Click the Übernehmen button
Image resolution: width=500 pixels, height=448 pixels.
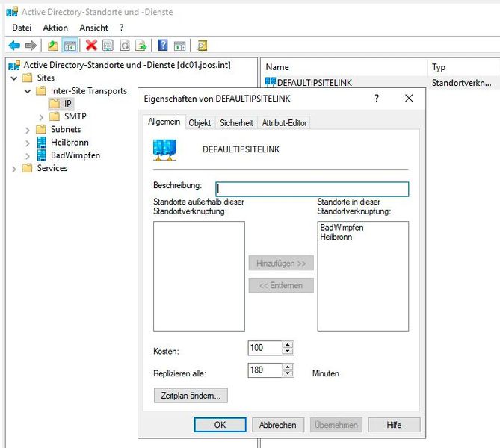pos(336,425)
